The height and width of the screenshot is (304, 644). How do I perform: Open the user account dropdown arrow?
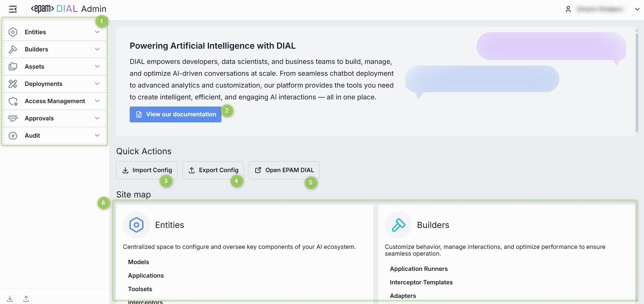coord(637,9)
